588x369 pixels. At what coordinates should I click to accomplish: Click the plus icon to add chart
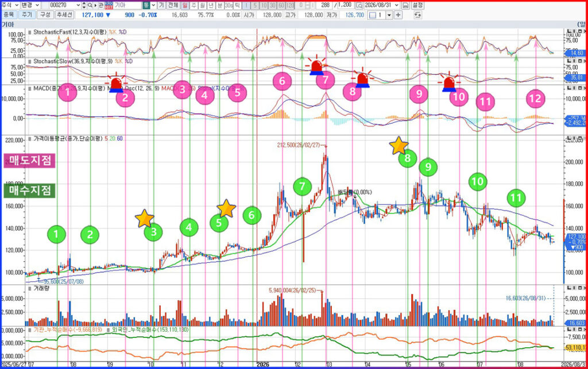coord(398,15)
